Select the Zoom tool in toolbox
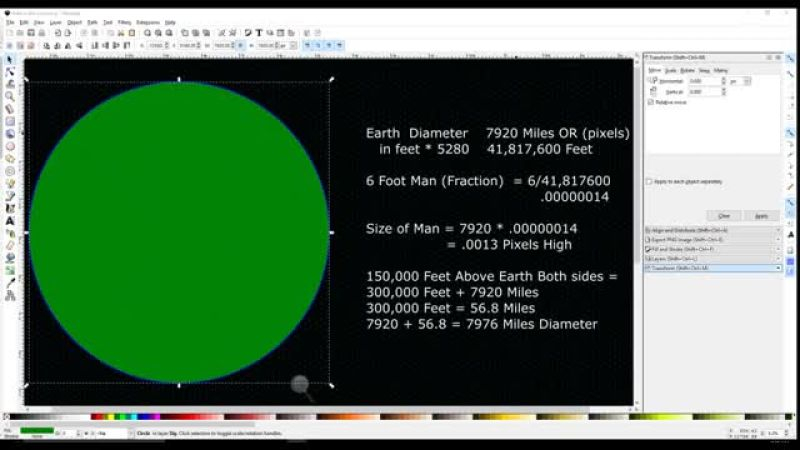 click(x=10, y=97)
